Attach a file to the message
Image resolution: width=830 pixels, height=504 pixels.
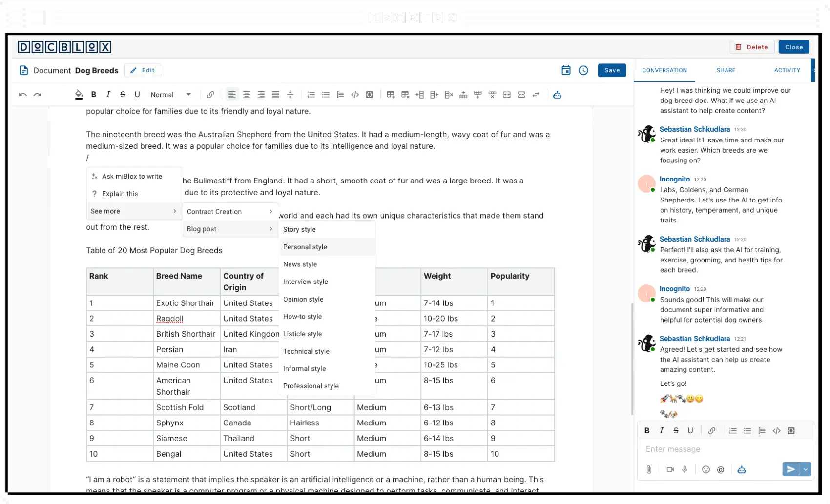(x=649, y=469)
